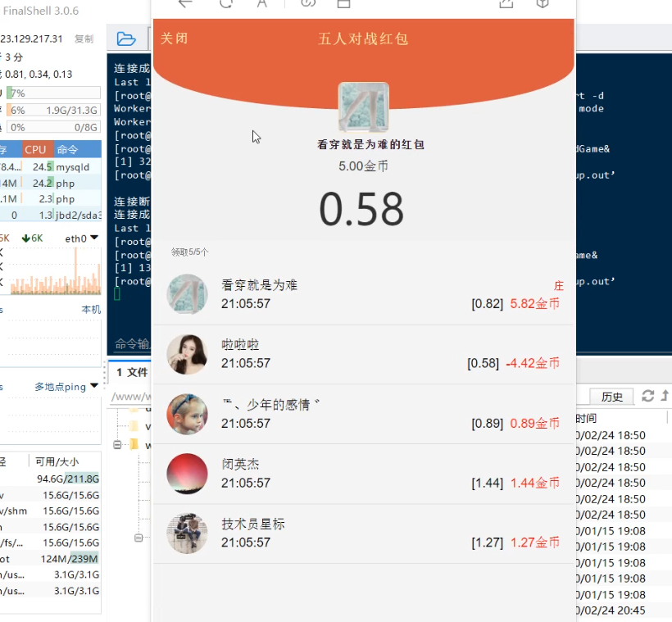This screenshot has width=672, height=622.
Task: Switch to the 1 文件 tab
Action: coord(131,372)
